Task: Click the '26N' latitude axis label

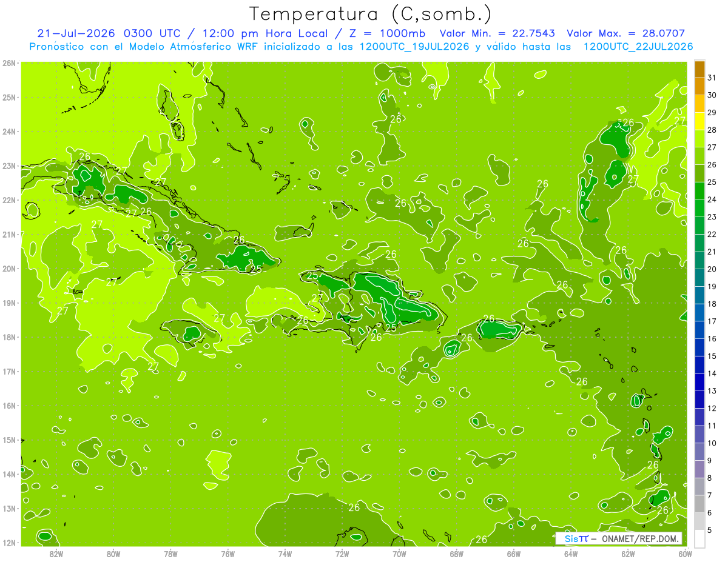Action: 9,63
